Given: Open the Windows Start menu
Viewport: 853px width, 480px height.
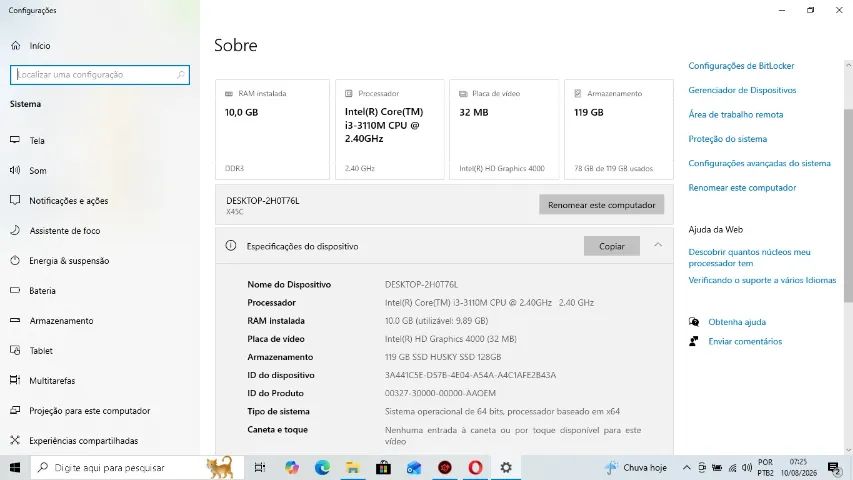Looking at the screenshot, I should 15,467.
